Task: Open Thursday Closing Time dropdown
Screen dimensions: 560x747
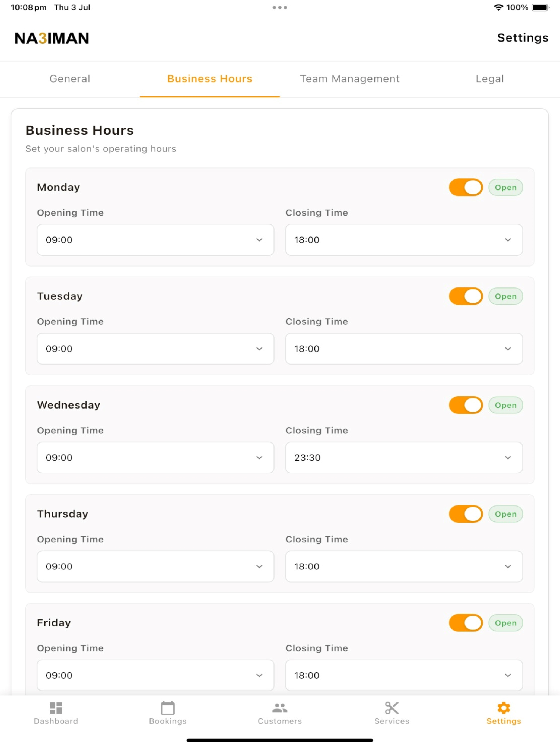Action: (404, 566)
